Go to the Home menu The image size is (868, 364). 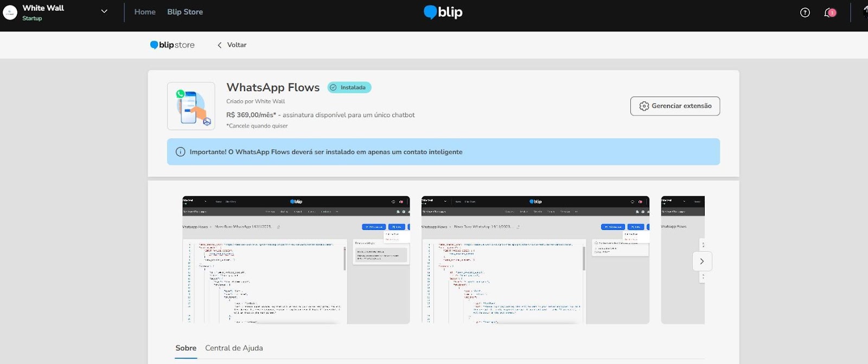145,12
